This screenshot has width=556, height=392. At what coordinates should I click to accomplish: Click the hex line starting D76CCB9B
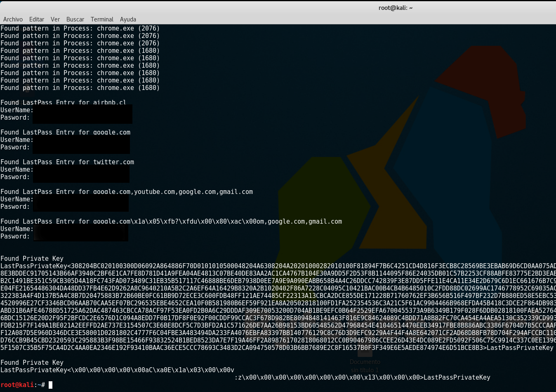(x=278, y=340)
